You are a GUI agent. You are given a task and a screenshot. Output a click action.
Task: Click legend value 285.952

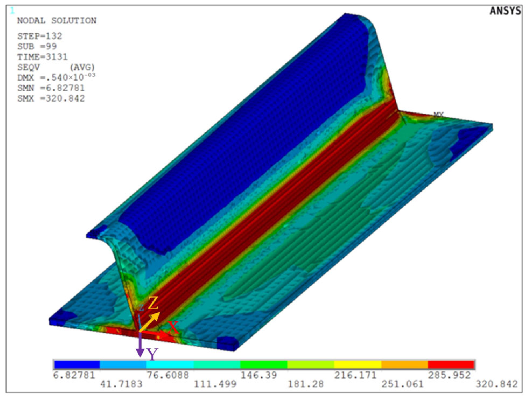(x=449, y=375)
